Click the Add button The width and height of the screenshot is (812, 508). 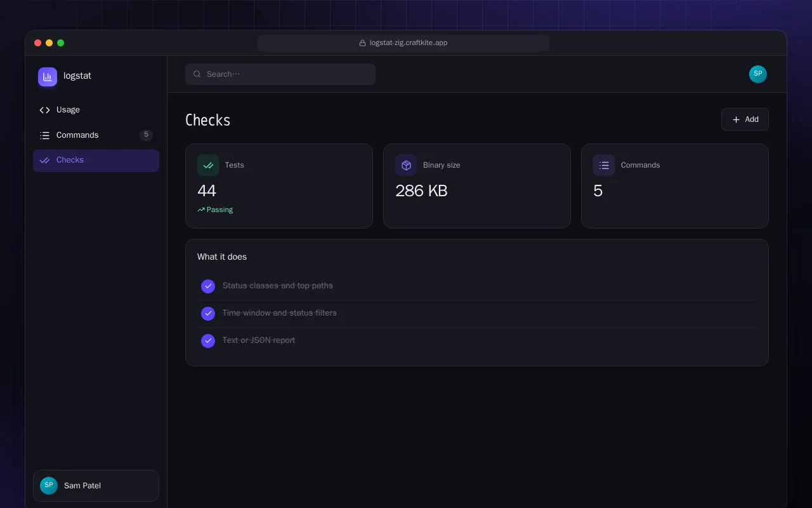coord(745,119)
